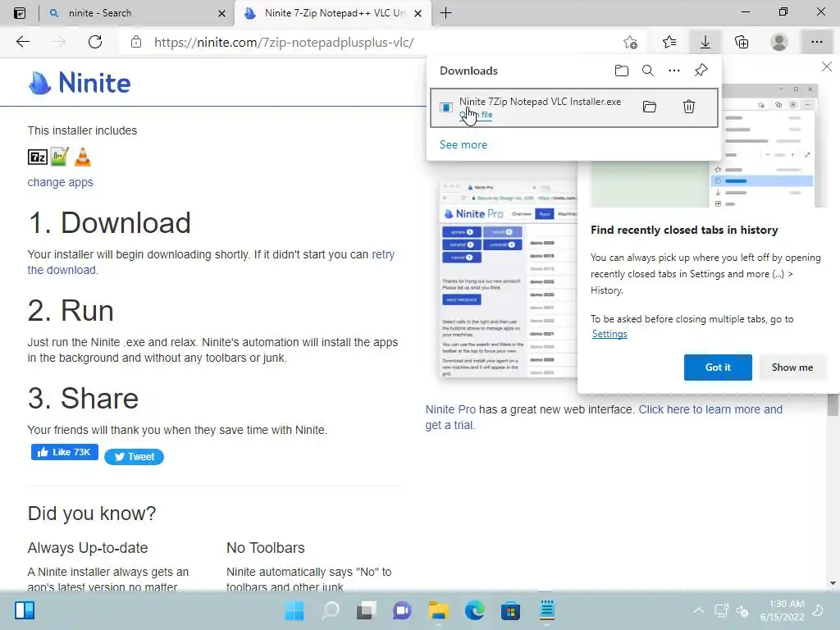Open Settings link in history tip
840x630 pixels.
tap(609, 334)
